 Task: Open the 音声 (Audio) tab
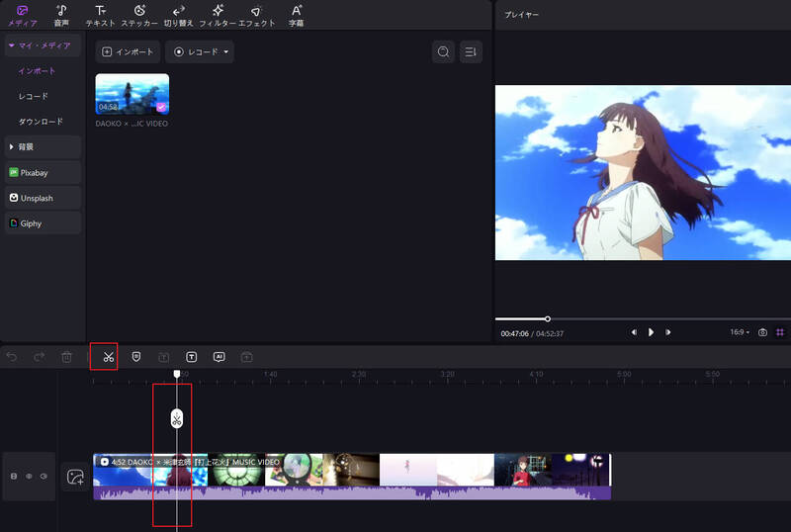tap(61, 16)
